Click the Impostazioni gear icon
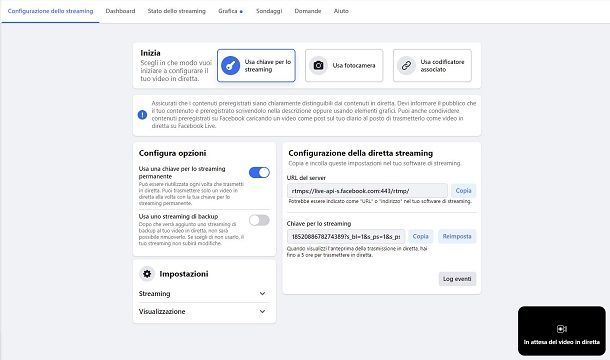This screenshot has width=610, height=360. [147, 274]
